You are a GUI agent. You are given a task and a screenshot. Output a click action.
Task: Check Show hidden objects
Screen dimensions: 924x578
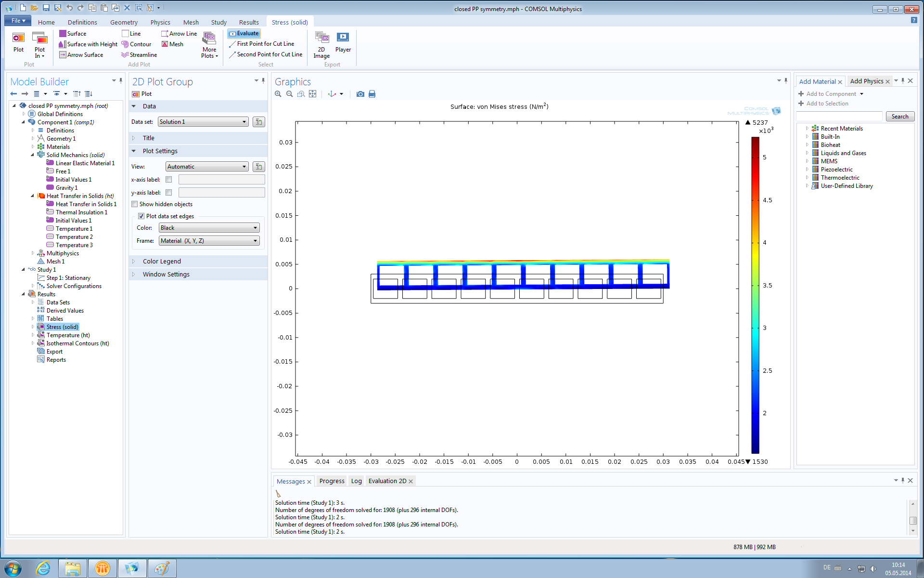[135, 204]
